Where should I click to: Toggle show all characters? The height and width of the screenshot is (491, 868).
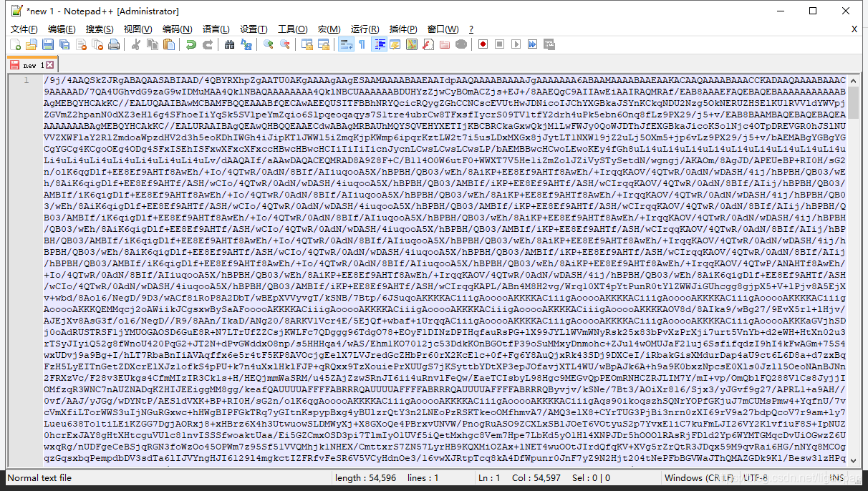[362, 44]
